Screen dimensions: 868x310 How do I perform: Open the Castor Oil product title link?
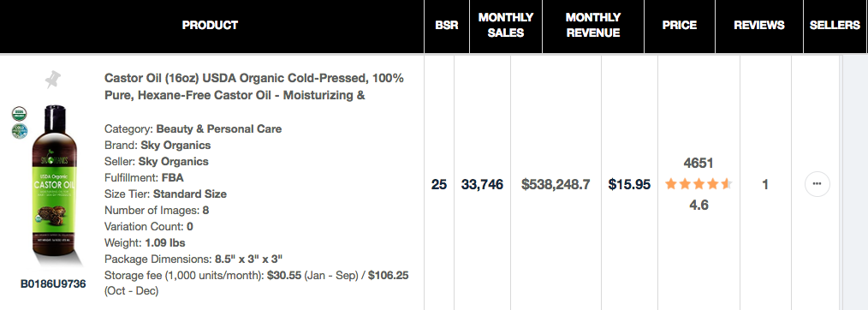(254, 86)
